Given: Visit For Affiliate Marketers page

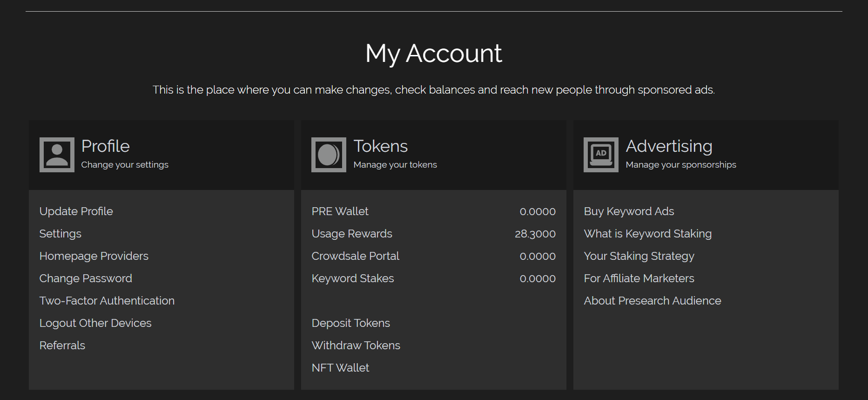Looking at the screenshot, I should coord(639,278).
